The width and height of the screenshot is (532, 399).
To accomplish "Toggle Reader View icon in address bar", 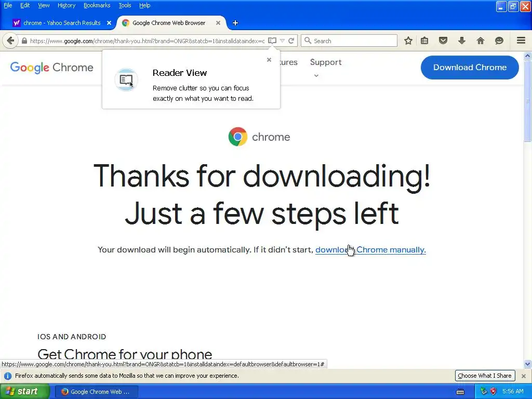I will tap(272, 41).
